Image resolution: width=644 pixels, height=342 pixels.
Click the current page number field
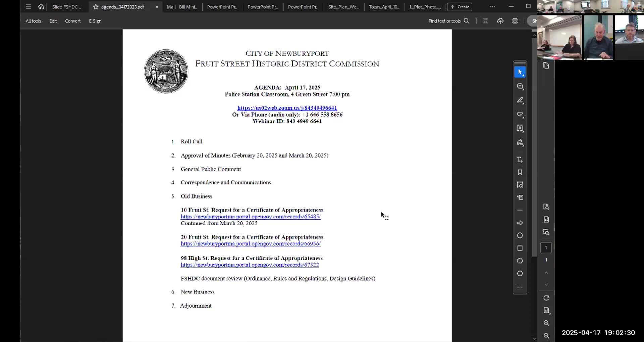tap(546, 248)
